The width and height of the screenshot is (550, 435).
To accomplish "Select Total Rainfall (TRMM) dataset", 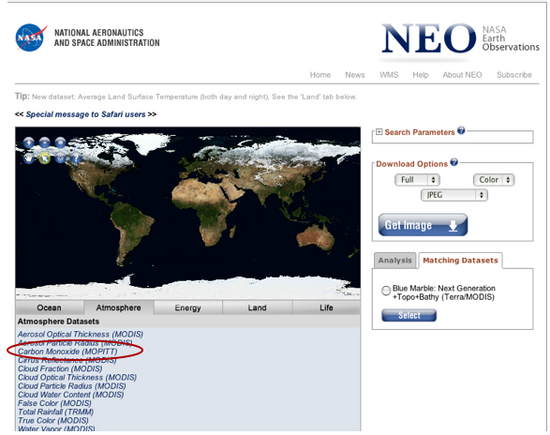I will tap(55, 412).
